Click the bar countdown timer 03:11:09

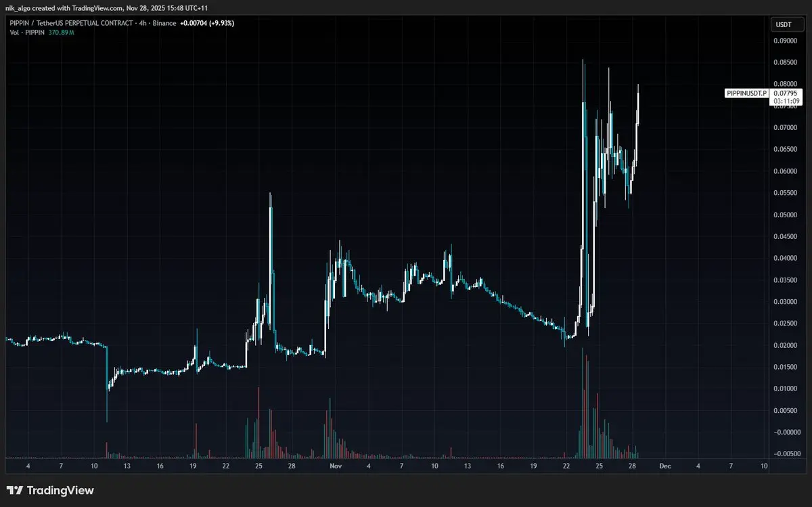786,101
